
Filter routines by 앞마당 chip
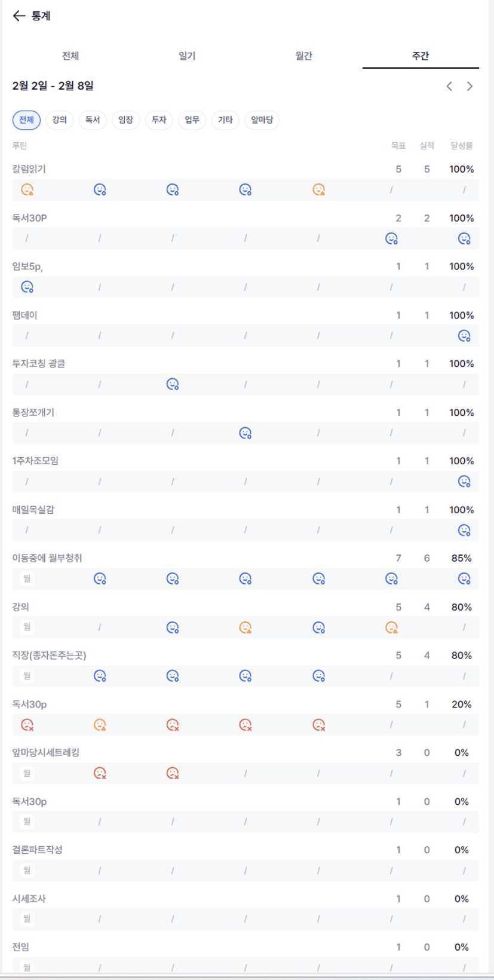pos(262,120)
